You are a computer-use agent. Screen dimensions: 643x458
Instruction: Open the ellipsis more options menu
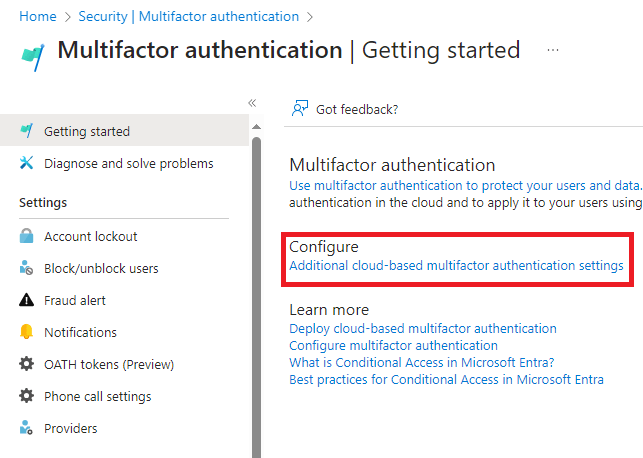coord(553,50)
